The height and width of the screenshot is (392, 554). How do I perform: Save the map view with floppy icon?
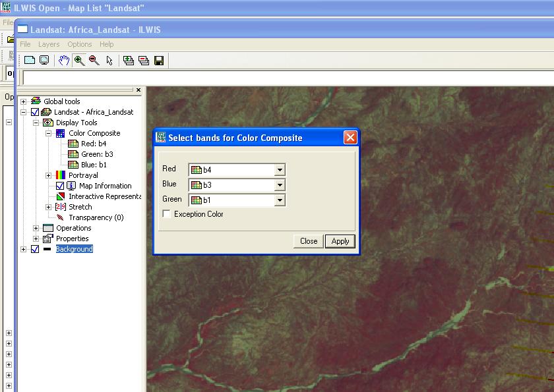click(x=159, y=61)
